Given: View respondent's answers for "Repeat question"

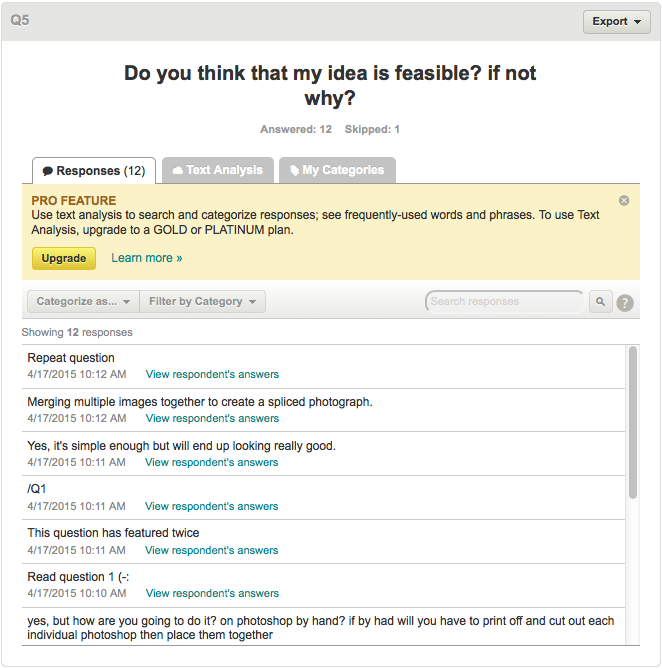Looking at the screenshot, I should pos(212,374).
